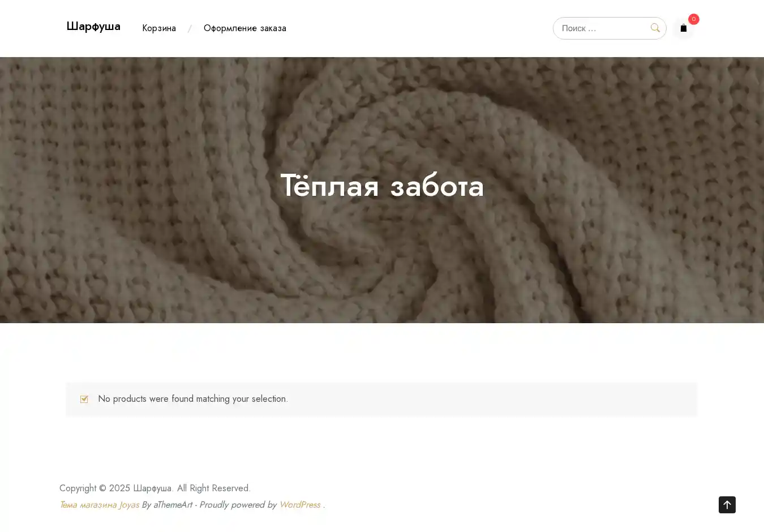Click the Copyright © 2025 text
Image resolution: width=764 pixels, height=532 pixels.
[95, 488]
